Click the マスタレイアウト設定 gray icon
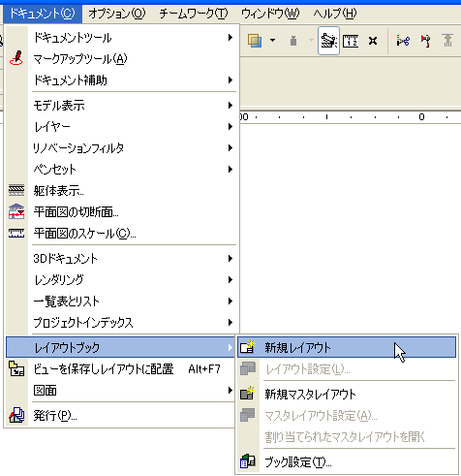Viewport: 461px width, 476px height. pos(248,415)
